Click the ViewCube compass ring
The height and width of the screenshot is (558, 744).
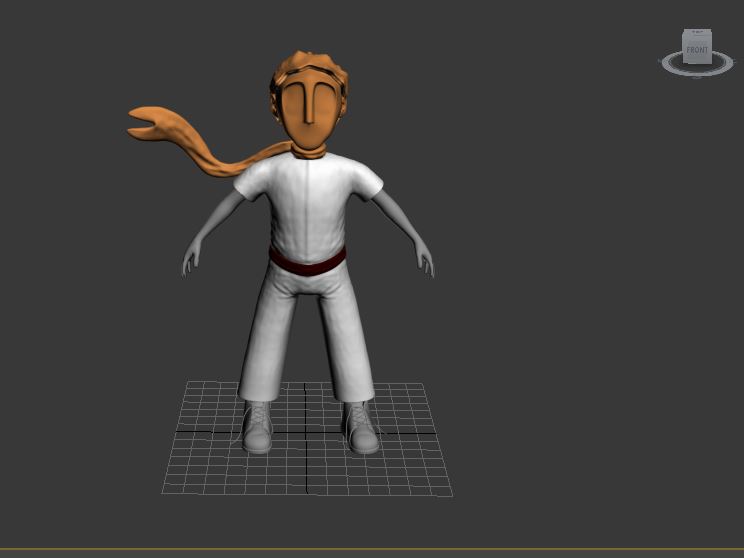click(670, 66)
